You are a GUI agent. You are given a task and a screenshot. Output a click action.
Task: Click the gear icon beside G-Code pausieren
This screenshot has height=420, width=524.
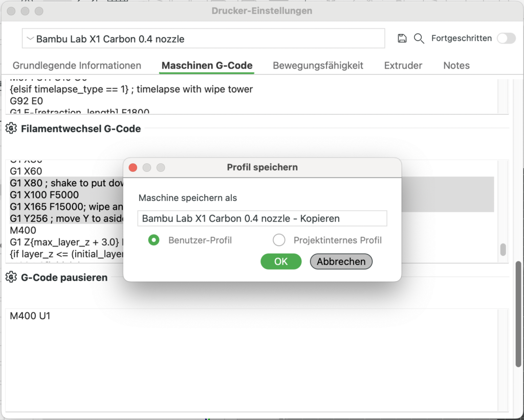click(11, 277)
